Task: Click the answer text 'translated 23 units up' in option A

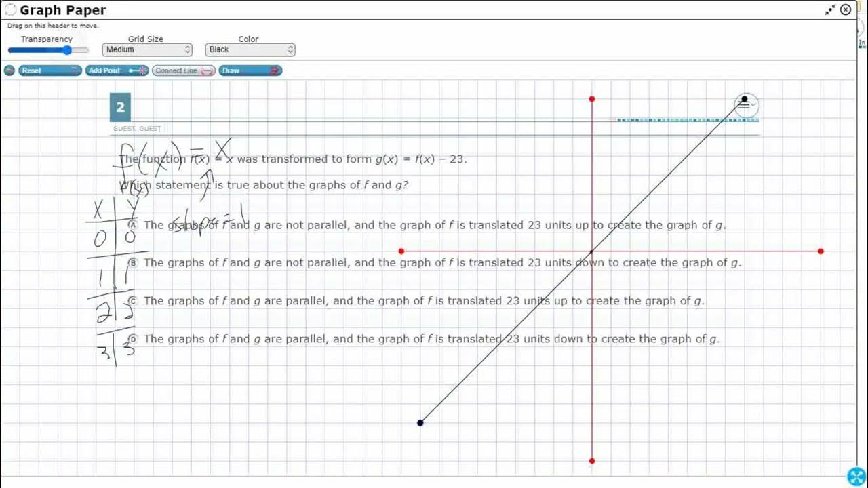Action: point(528,225)
